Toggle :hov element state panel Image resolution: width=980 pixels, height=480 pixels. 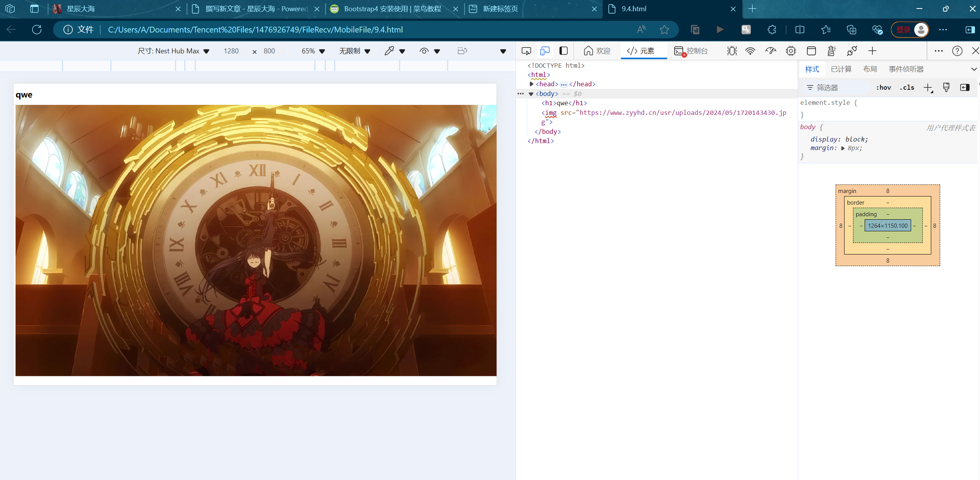click(x=883, y=87)
